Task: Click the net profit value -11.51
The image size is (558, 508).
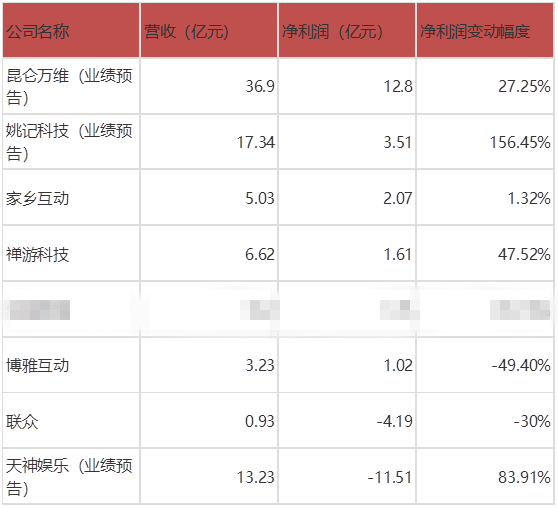Action: tap(390, 477)
